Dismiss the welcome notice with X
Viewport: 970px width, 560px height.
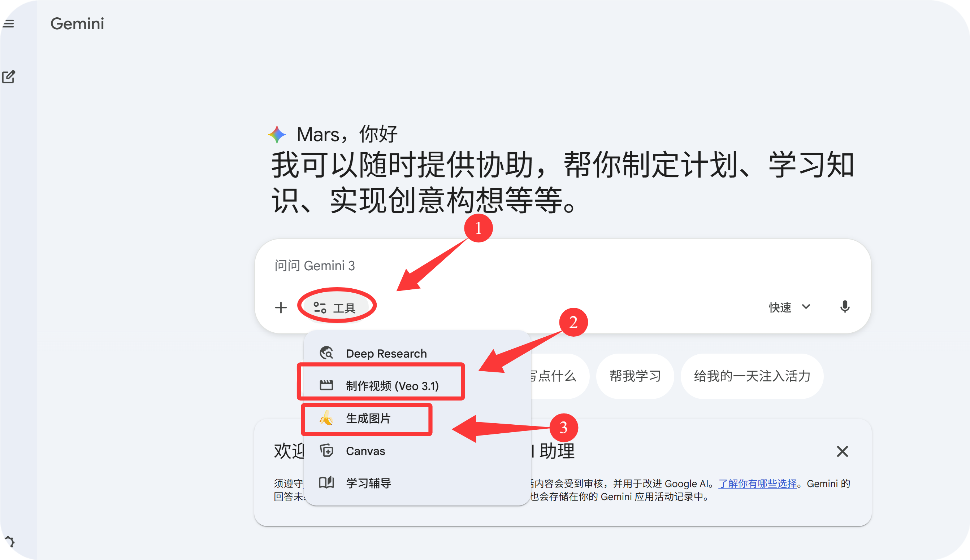point(842,451)
